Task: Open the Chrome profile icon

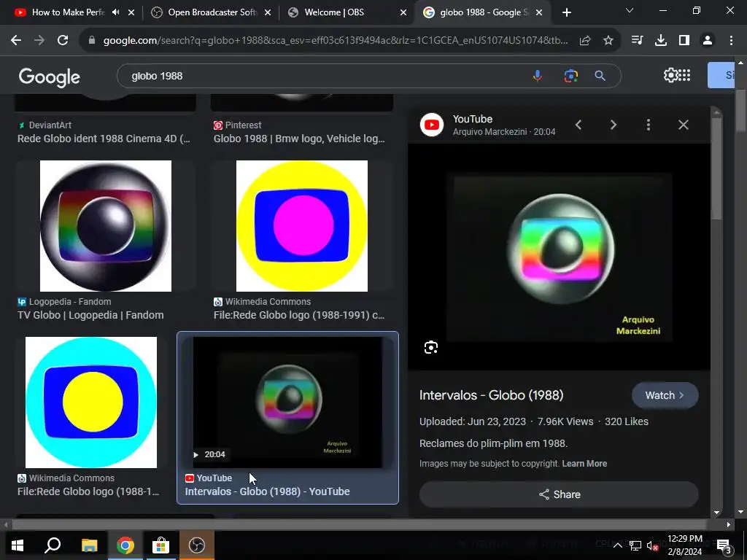Action: point(708,41)
